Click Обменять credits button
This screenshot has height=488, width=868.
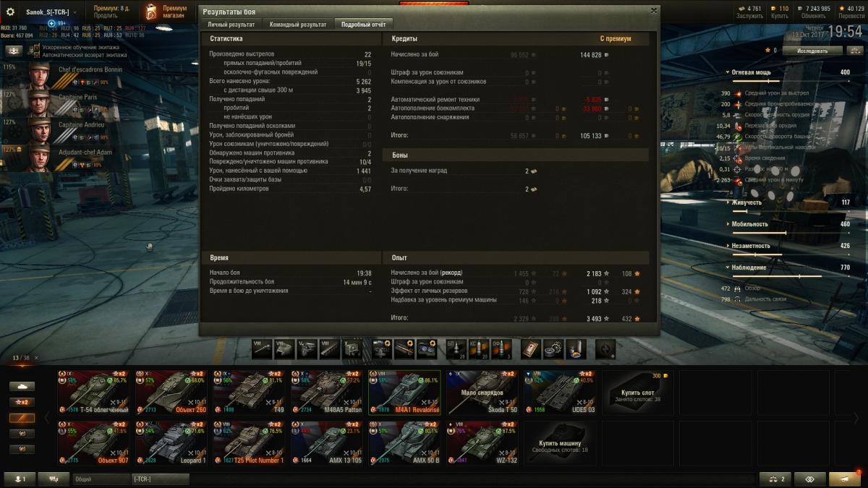pos(814,16)
